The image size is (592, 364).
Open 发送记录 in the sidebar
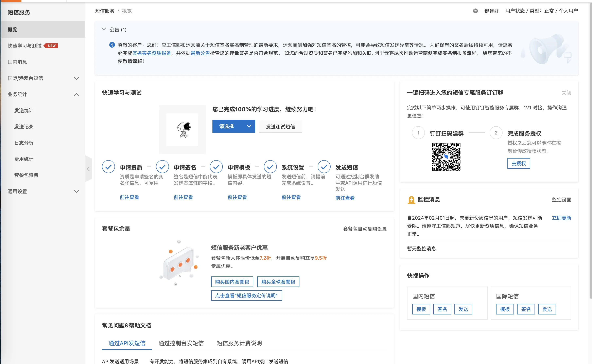tap(24, 127)
